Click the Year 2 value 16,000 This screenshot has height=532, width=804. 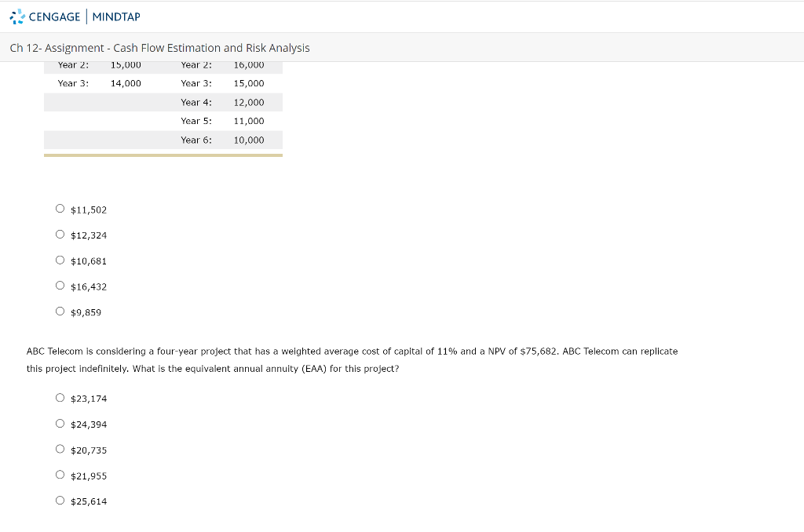click(249, 65)
